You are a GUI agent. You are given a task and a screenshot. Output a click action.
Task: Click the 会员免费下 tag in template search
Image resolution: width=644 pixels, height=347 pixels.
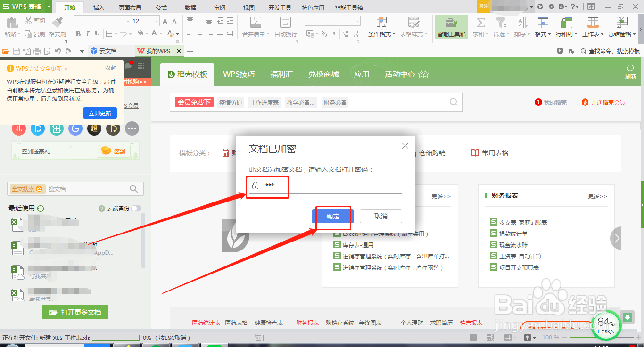point(194,102)
